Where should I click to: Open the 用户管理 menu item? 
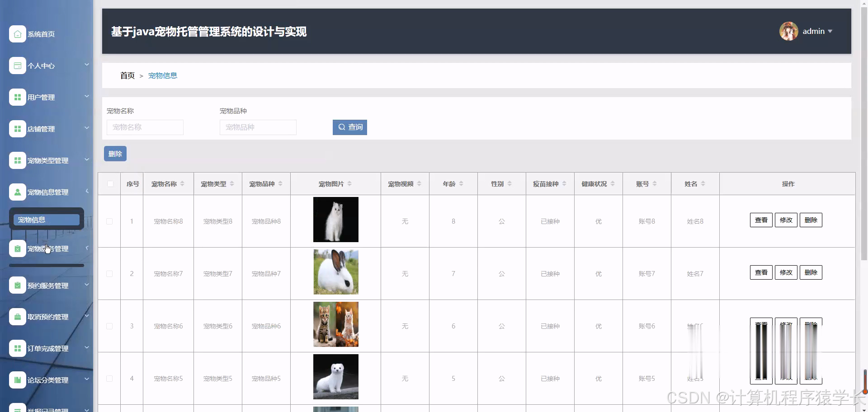(x=41, y=97)
